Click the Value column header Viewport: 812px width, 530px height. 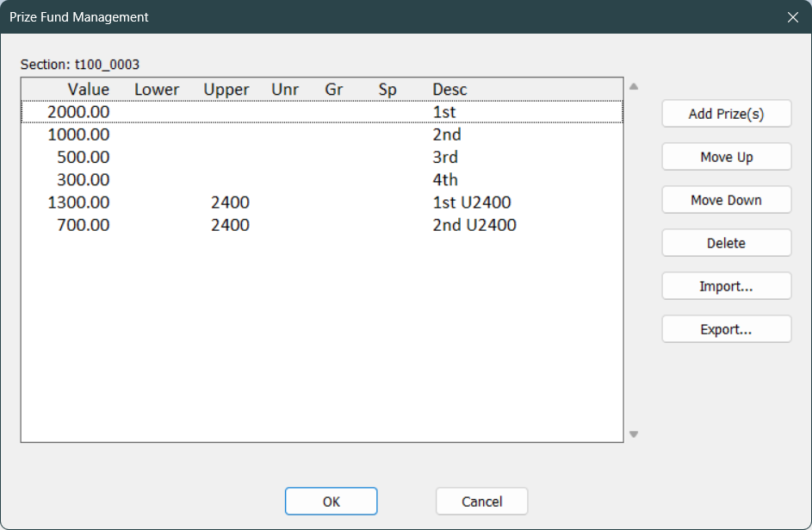coord(89,89)
